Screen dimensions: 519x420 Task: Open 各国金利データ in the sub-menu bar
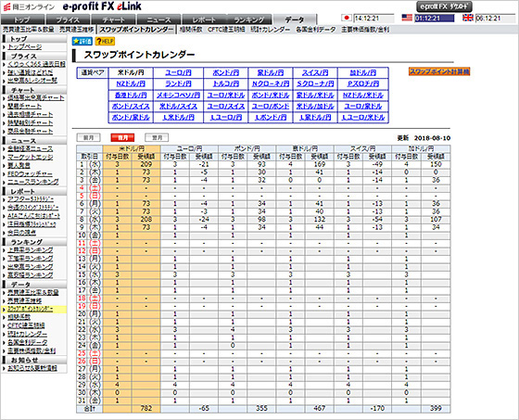tap(315, 30)
